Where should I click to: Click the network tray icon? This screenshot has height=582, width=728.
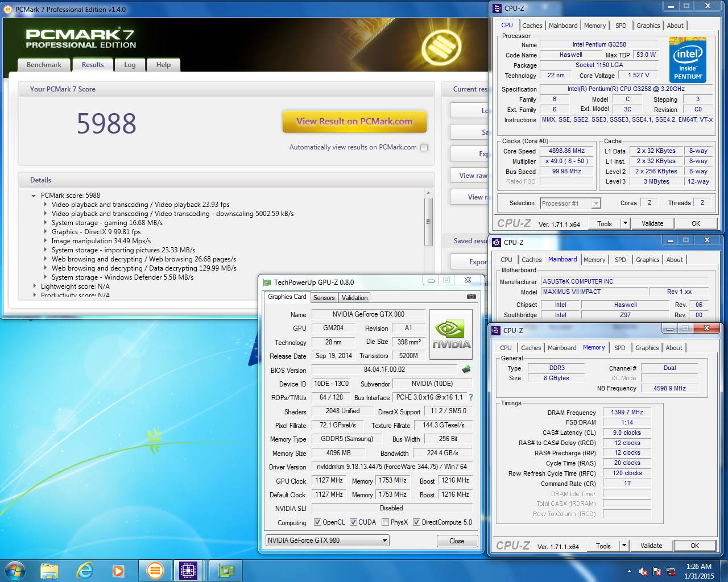[x=671, y=571]
